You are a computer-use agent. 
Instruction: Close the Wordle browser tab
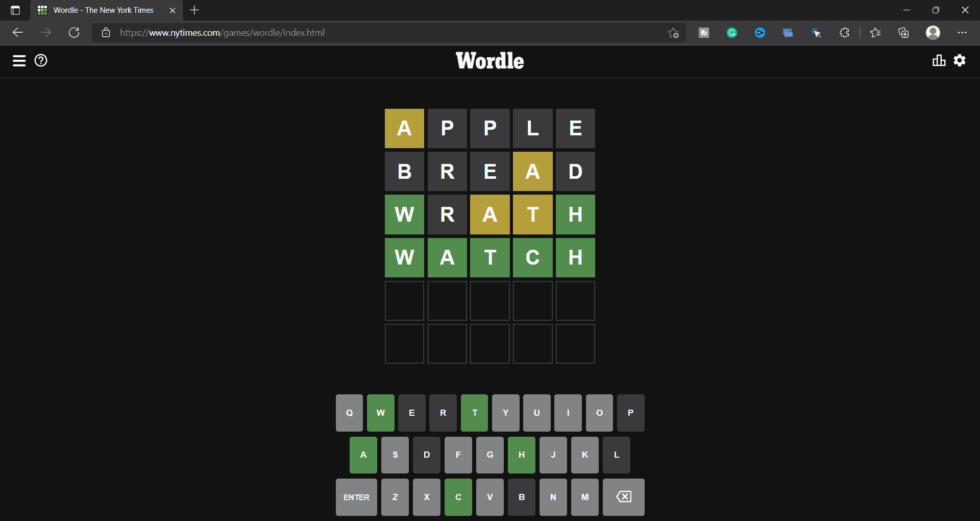(173, 10)
